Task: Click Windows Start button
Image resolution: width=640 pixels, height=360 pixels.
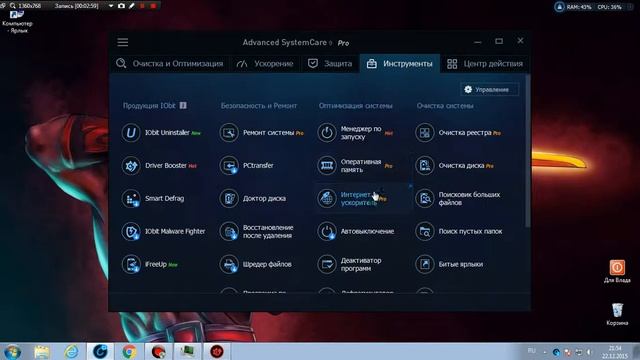Action: click(x=12, y=351)
